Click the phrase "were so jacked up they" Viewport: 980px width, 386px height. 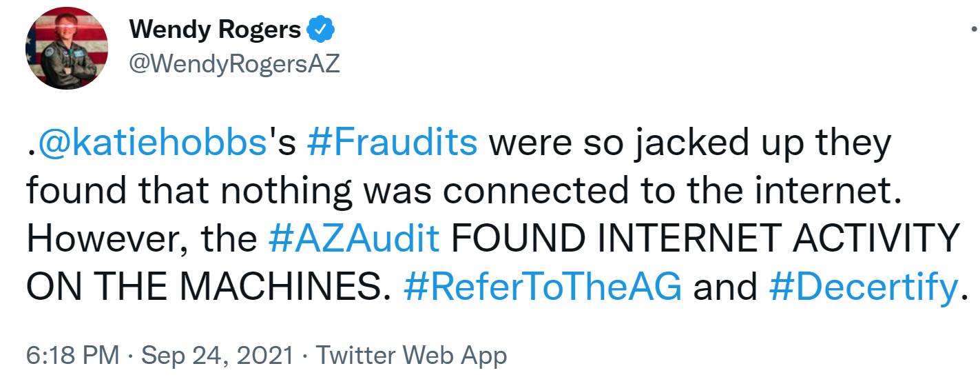point(689,143)
